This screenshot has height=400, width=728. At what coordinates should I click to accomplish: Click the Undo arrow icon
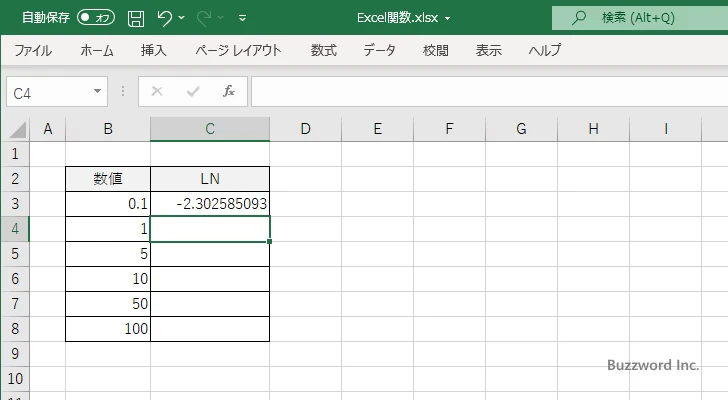click(x=164, y=18)
